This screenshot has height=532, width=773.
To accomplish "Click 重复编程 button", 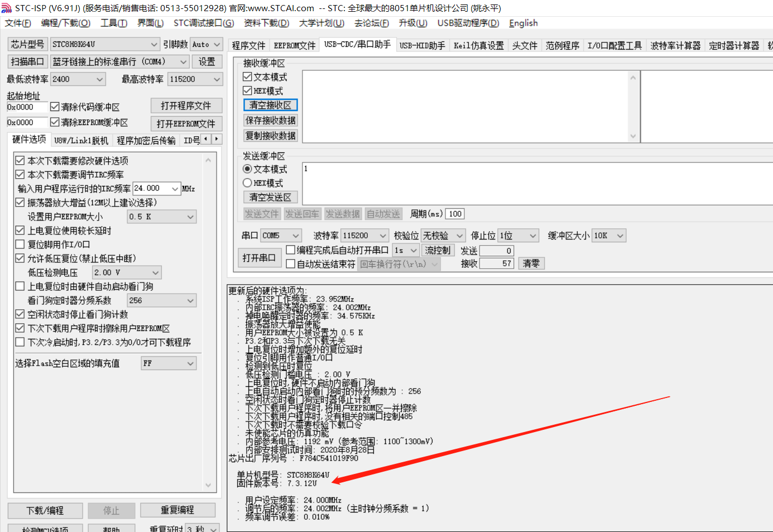I will pos(177,510).
